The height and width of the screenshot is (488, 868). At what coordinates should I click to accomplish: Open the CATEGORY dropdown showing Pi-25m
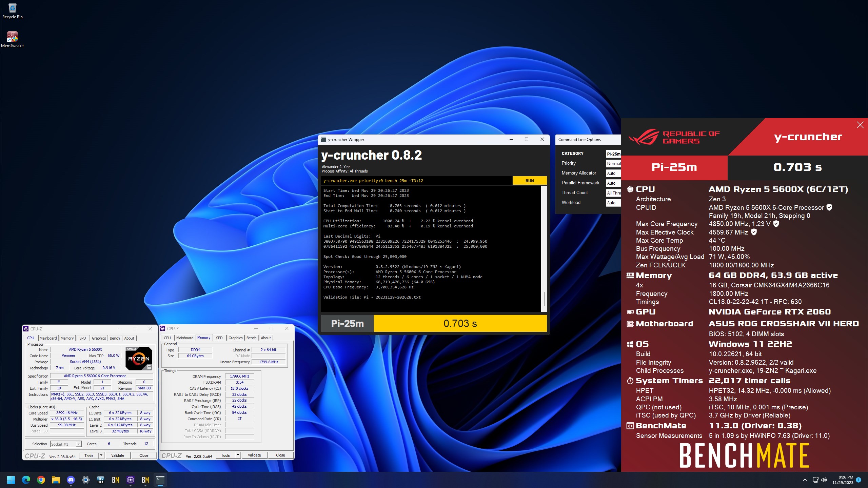pyautogui.click(x=613, y=154)
